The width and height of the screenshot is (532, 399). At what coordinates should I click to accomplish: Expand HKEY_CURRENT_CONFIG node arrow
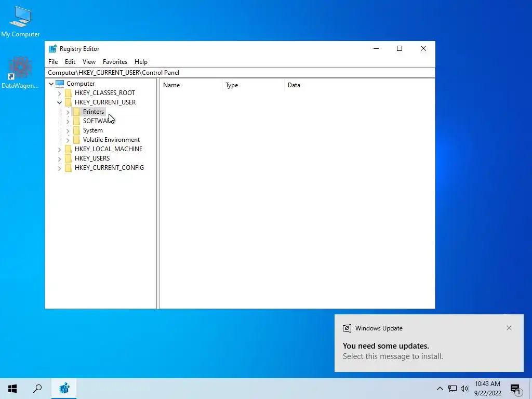[60, 168]
